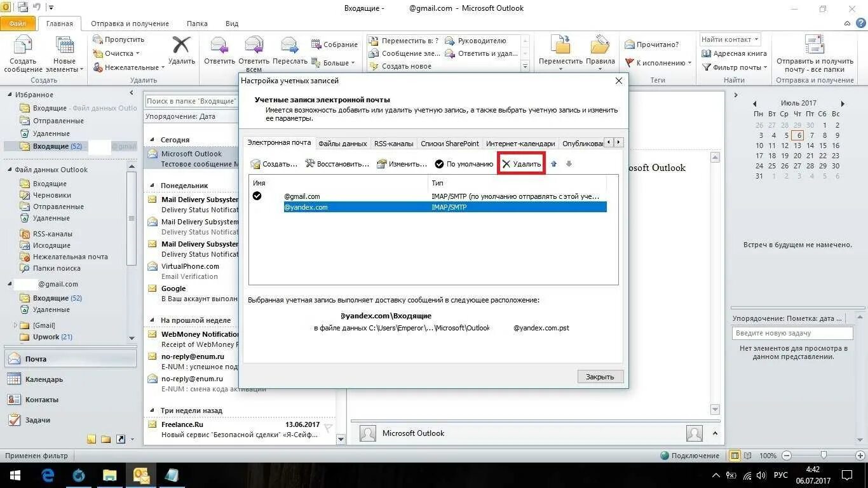Open action center notification icon
Image resolution: width=868 pixels, height=488 pixels.
846,475
